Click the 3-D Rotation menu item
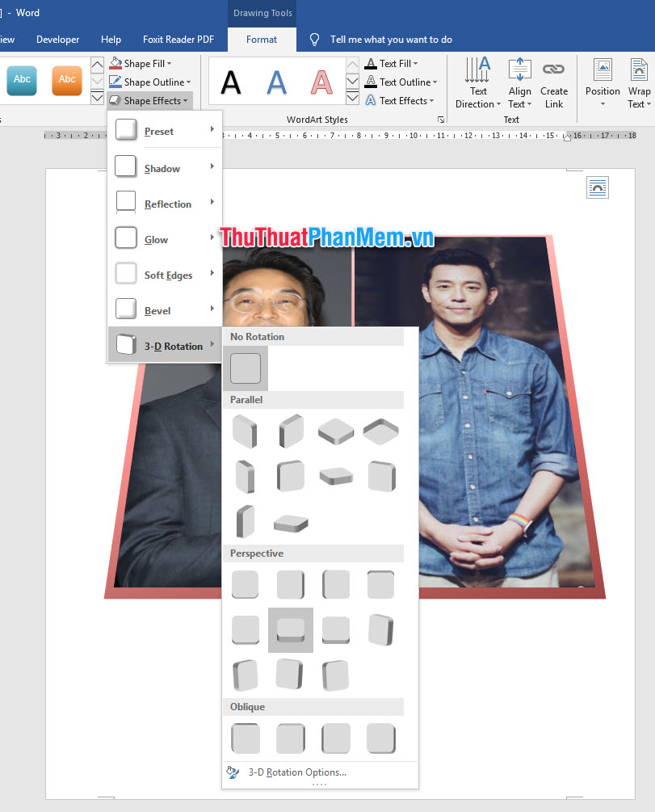655x812 pixels. pyautogui.click(x=165, y=345)
